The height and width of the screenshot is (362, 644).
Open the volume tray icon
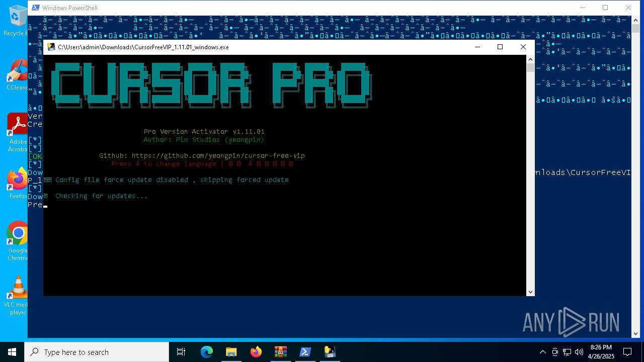coord(579,352)
